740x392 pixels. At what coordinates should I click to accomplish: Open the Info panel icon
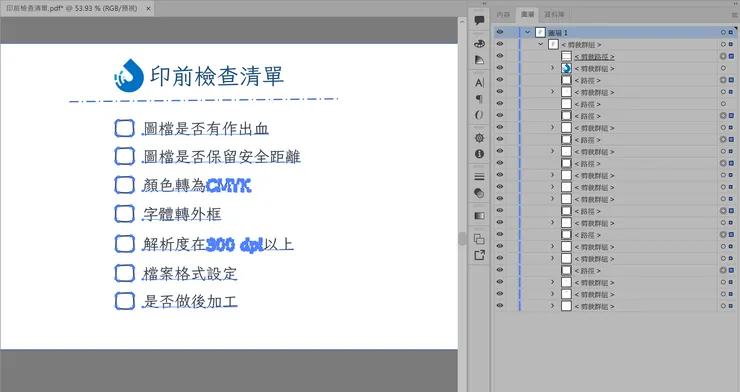479,154
